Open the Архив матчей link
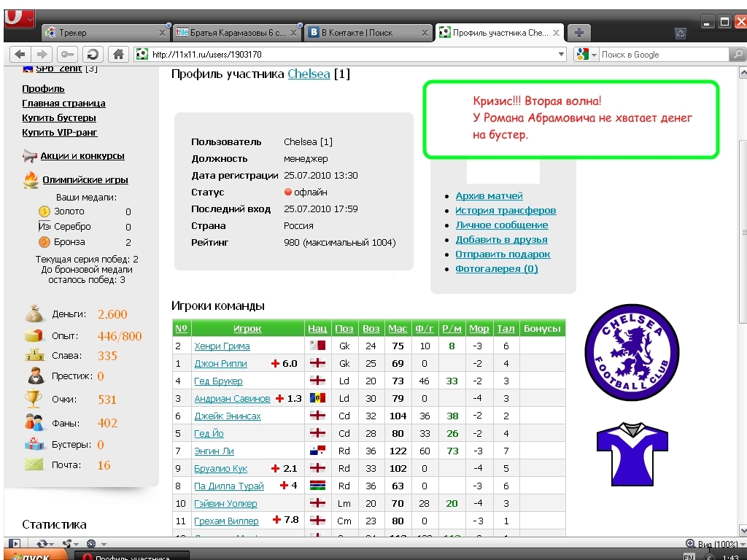 coord(489,195)
